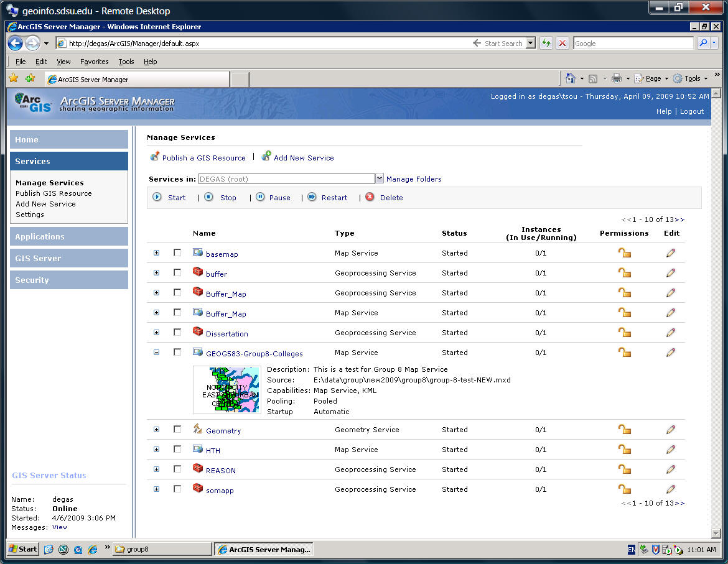Image resolution: width=728 pixels, height=564 pixels.
Task: Open the GEOG583-Group8-Colleges service link
Action: tap(254, 353)
